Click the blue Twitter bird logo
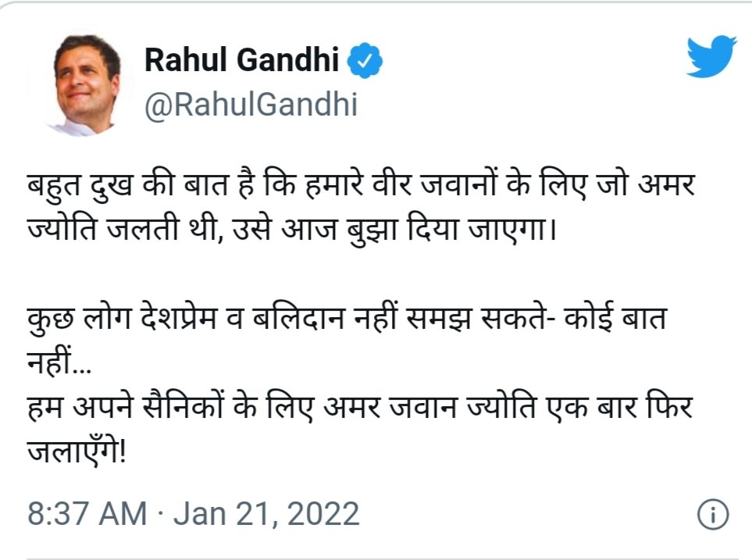 click(x=711, y=56)
